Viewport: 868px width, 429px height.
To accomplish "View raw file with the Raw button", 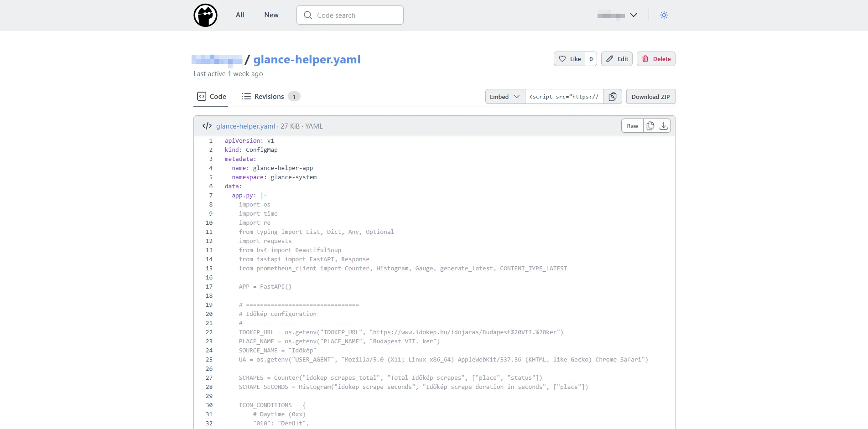I will (x=632, y=125).
